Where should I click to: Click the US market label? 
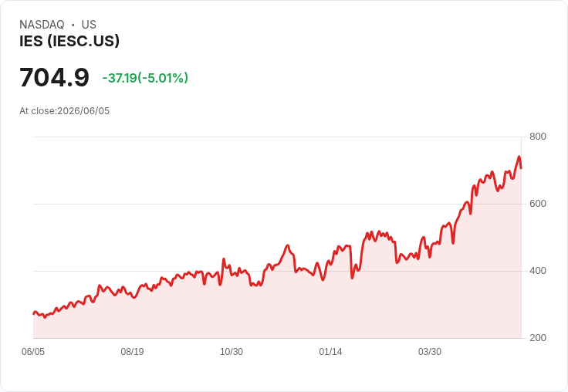point(89,25)
